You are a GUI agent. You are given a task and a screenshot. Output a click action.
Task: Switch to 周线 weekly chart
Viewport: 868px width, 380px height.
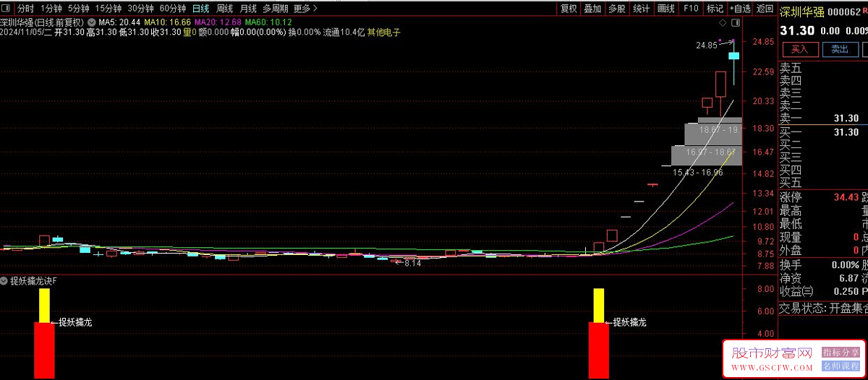(x=224, y=9)
